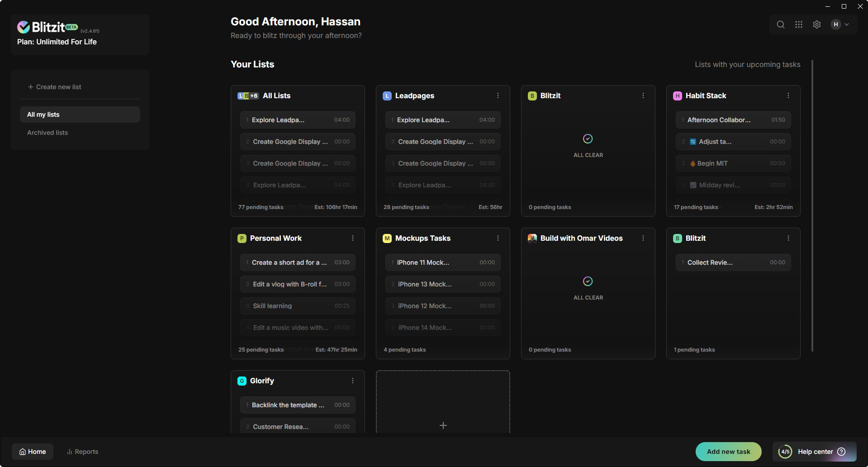Screen dimensions: 868x467
Task: Open the Personal Work card options menu
Action: pos(352,238)
